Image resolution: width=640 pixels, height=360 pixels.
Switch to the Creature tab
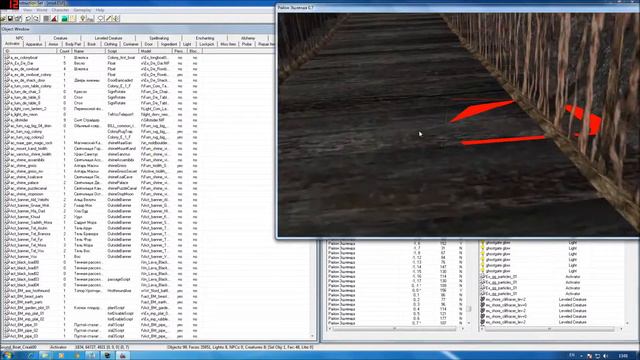pyautogui.click(x=60, y=38)
